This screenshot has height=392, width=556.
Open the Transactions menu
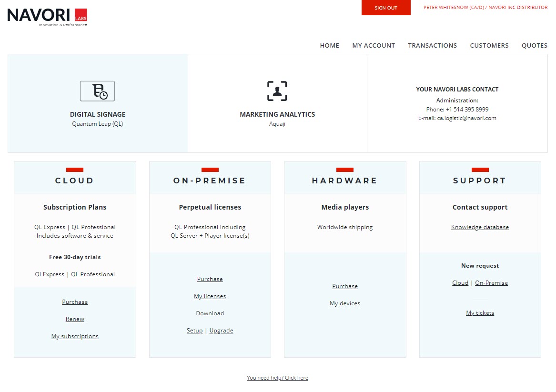click(x=432, y=46)
